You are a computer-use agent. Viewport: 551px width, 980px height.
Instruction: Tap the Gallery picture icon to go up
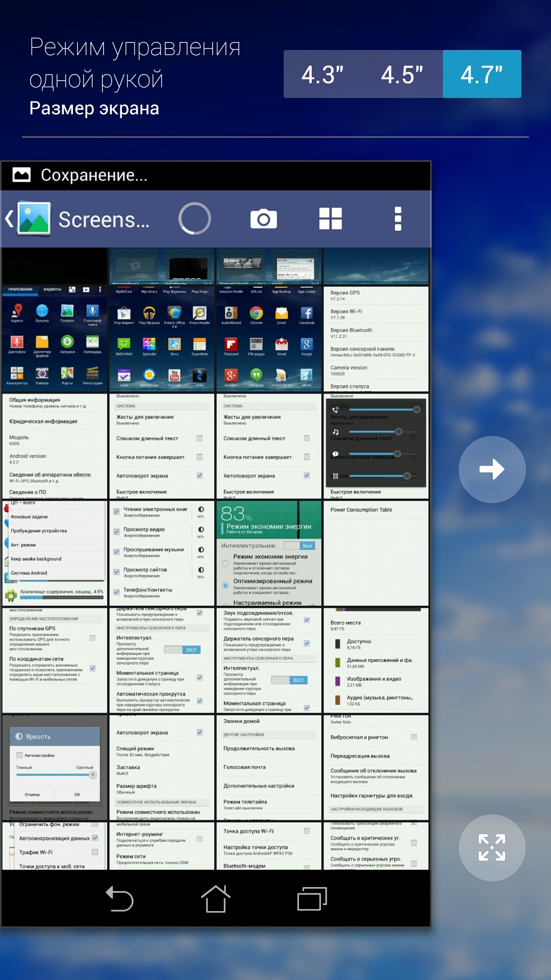(x=34, y=219)
